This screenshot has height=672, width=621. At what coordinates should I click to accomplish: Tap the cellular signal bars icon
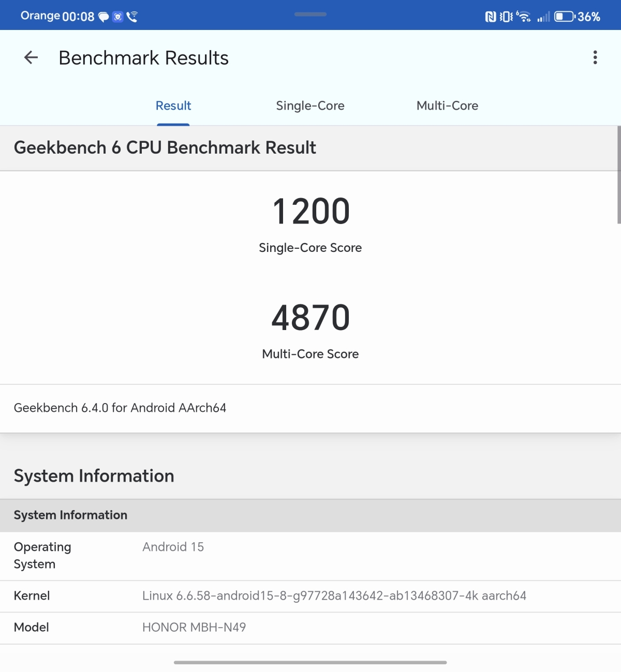pyautogui.click(x=543, y=17)
